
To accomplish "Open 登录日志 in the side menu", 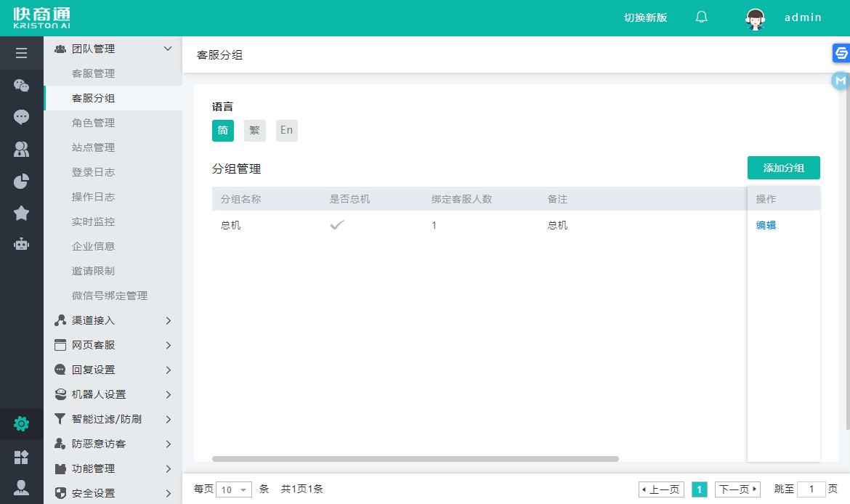I will [93, 172].
